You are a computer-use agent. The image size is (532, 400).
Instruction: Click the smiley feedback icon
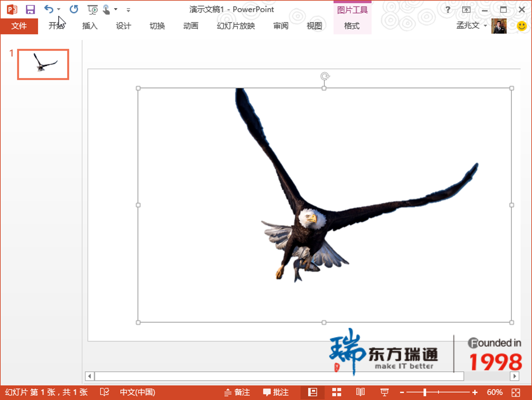(x=522, y=26)
